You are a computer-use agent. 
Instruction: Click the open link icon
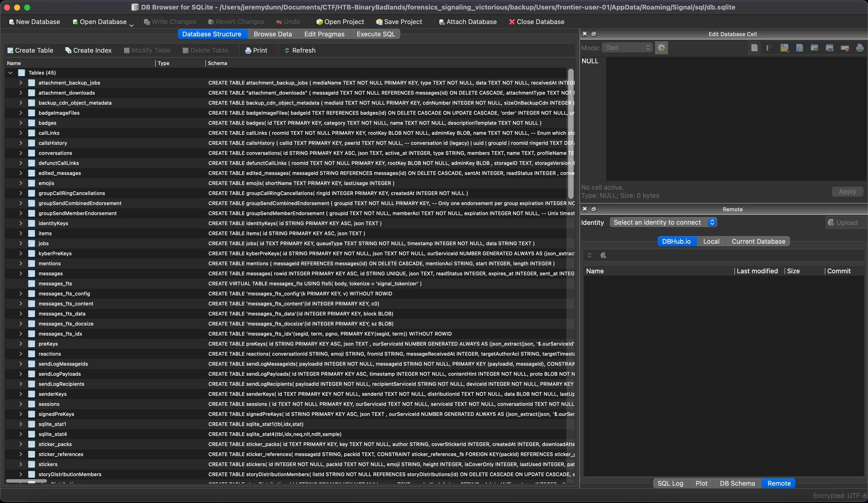(x=829, y=48)
